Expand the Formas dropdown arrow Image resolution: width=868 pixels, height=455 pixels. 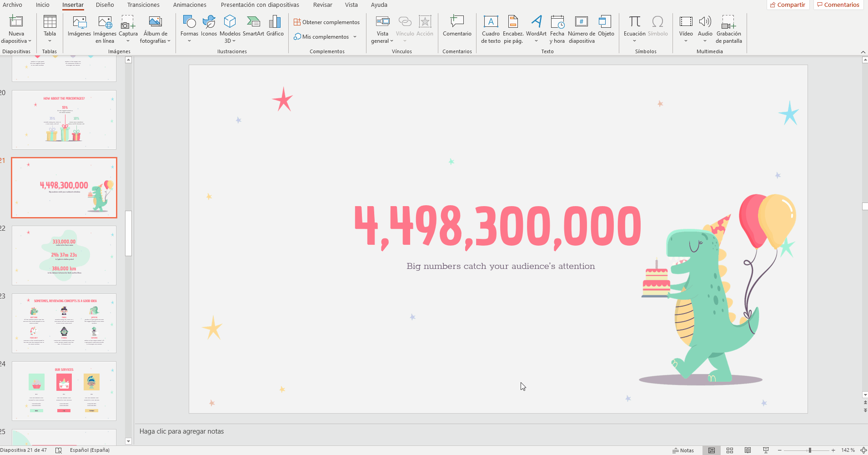coord(189,41)
